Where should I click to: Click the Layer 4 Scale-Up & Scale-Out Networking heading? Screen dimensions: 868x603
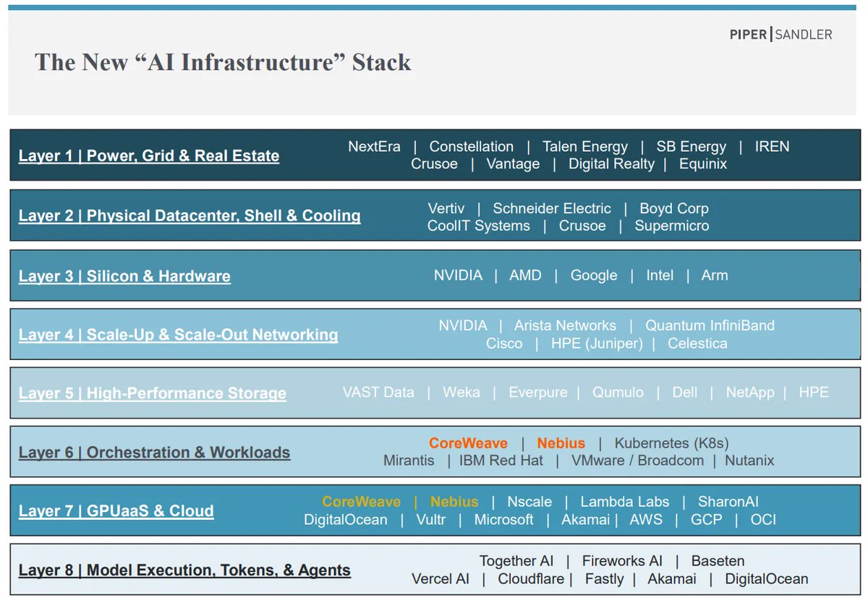click(x=178, y=335)
